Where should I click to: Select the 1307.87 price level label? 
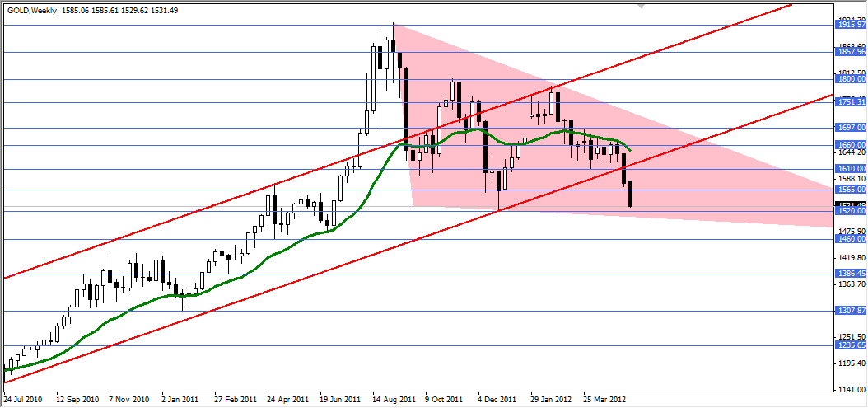851,311
